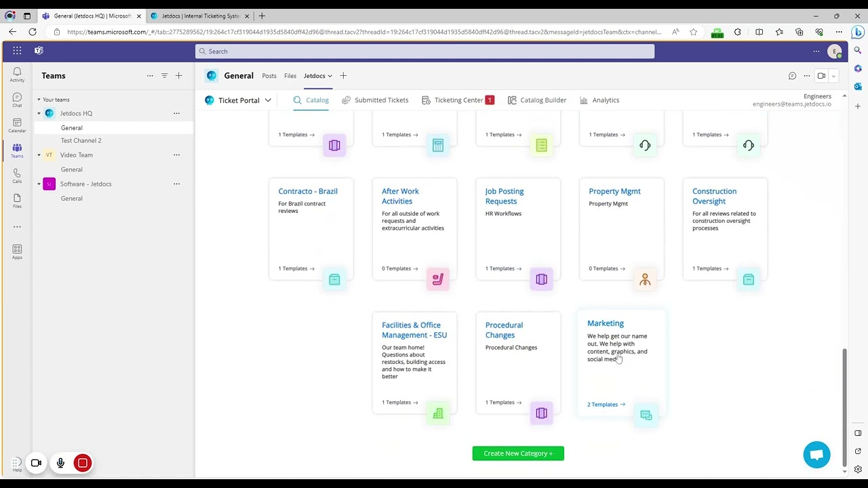Open the Submitted Tickets tab

375,100
